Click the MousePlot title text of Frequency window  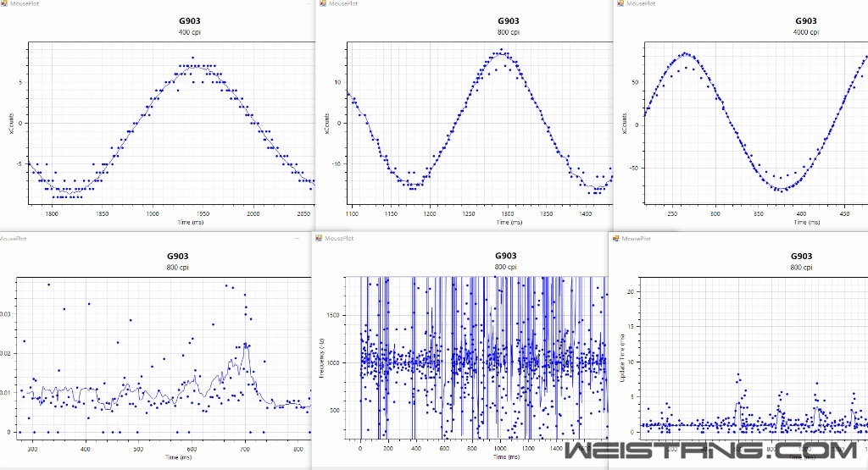click(x=339, y=238)
